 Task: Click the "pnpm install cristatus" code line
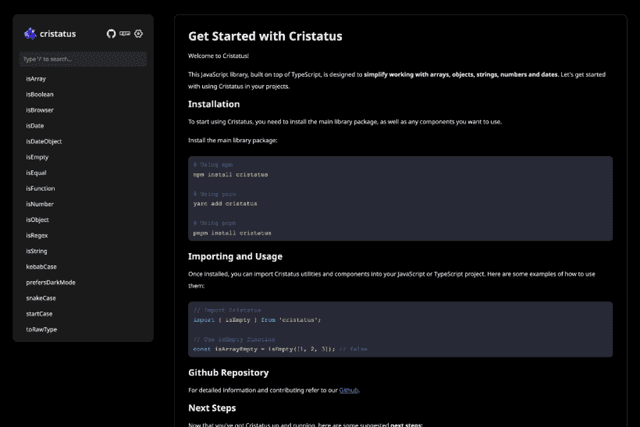(232, 233)
